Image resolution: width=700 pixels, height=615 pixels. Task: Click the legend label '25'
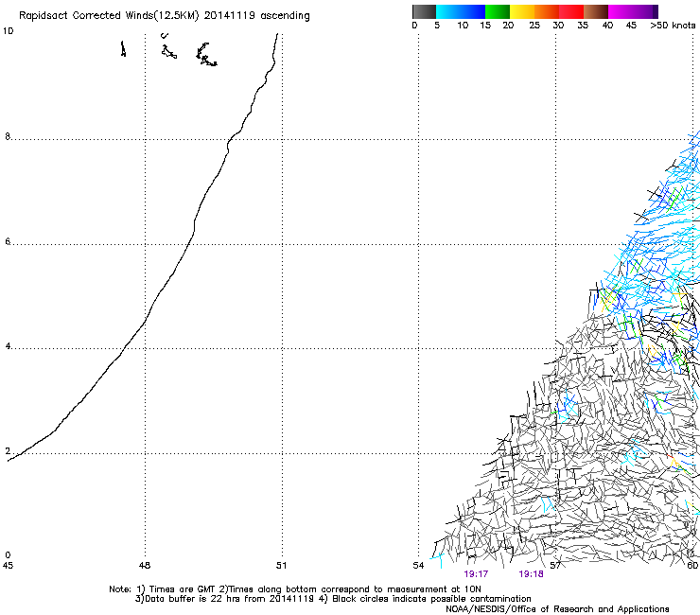534,26
